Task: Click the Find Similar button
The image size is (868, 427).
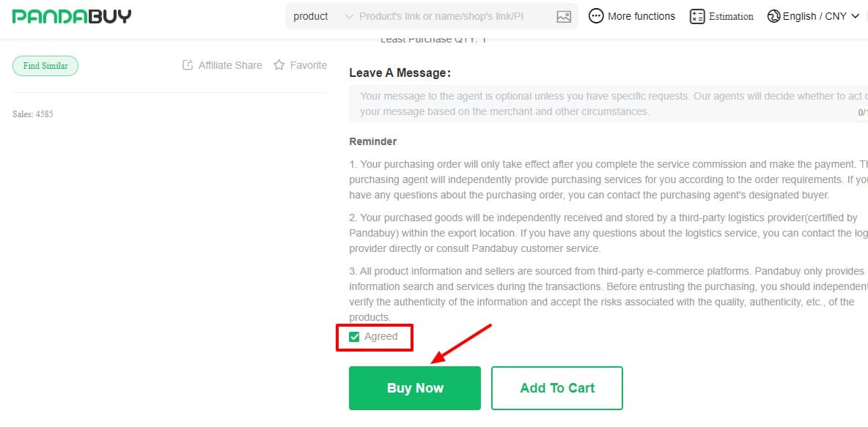Action: point(45,66)
